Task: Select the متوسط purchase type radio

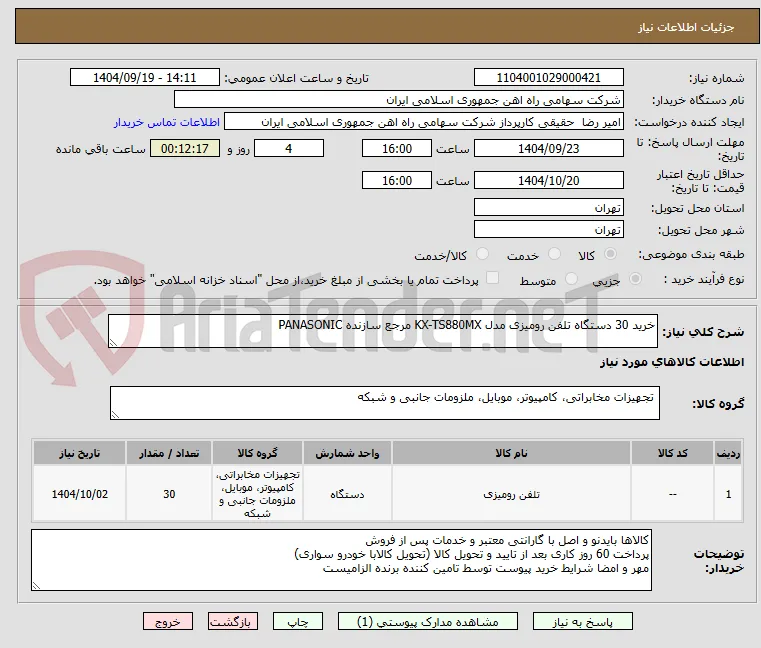Action: coord(572,279)
